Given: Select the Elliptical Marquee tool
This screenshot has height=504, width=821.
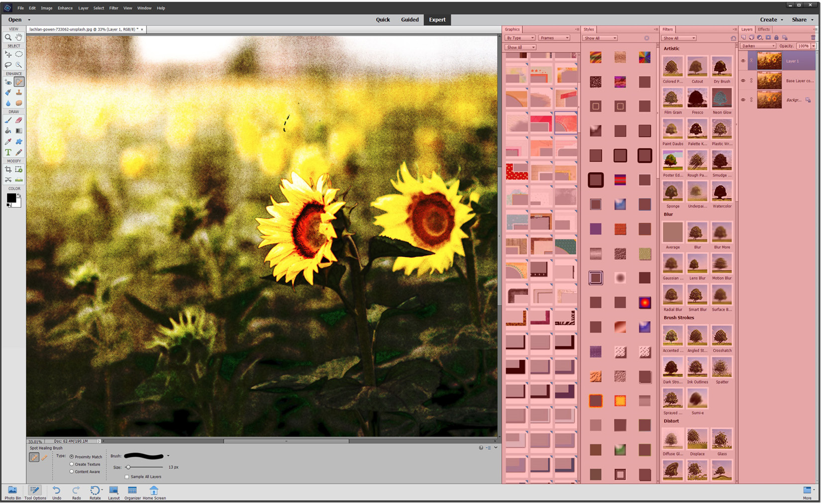Looking at the screenshot, I should tap(19, 54).
